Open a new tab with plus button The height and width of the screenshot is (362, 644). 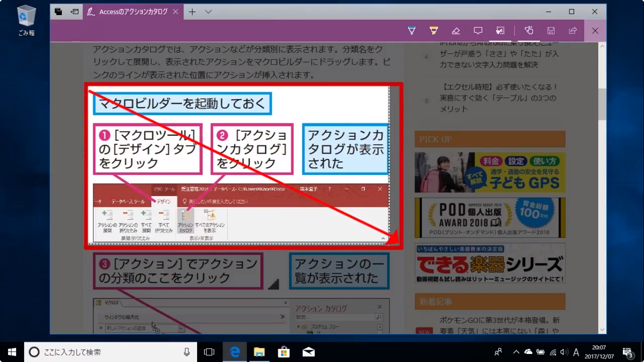192,12
